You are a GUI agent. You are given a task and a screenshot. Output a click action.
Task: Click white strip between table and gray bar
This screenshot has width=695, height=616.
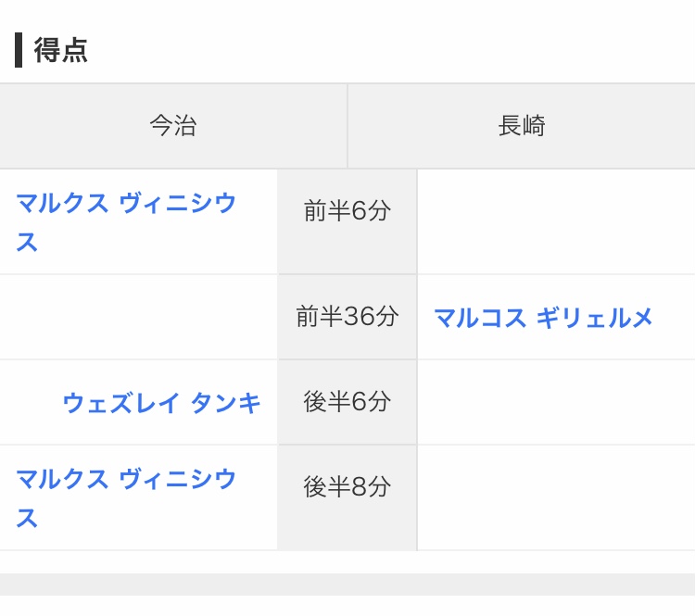point(347,562)
